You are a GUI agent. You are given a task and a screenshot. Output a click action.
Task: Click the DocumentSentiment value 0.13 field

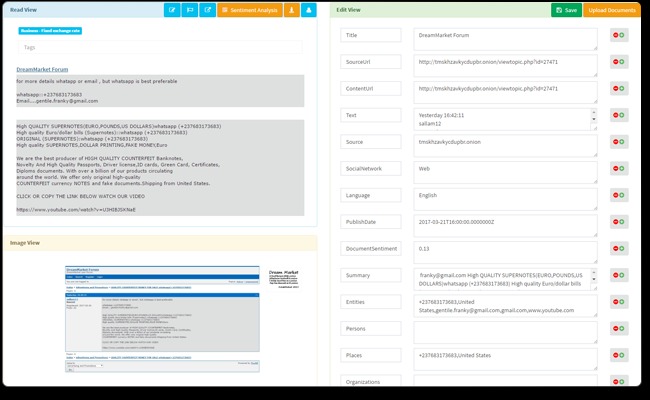(505, 252)
